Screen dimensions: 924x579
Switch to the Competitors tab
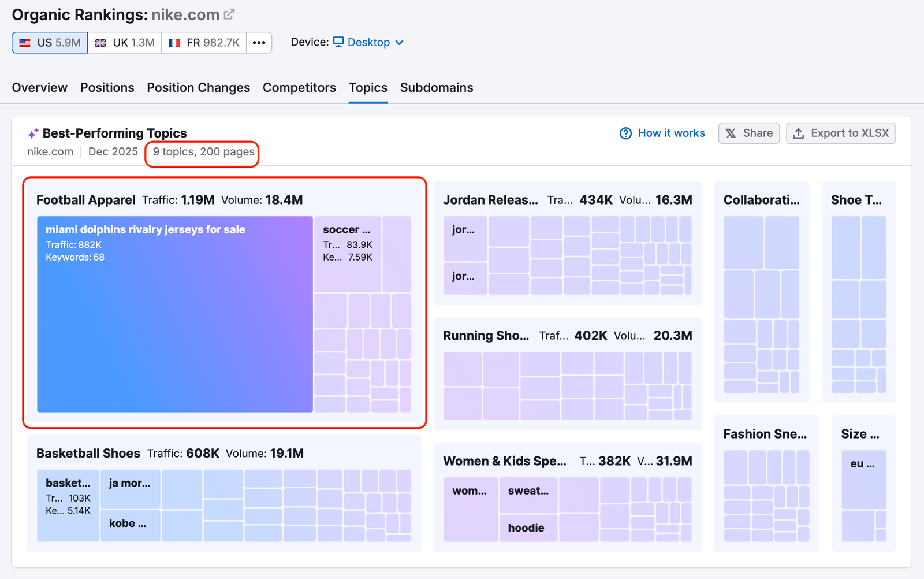click(299, 87)
